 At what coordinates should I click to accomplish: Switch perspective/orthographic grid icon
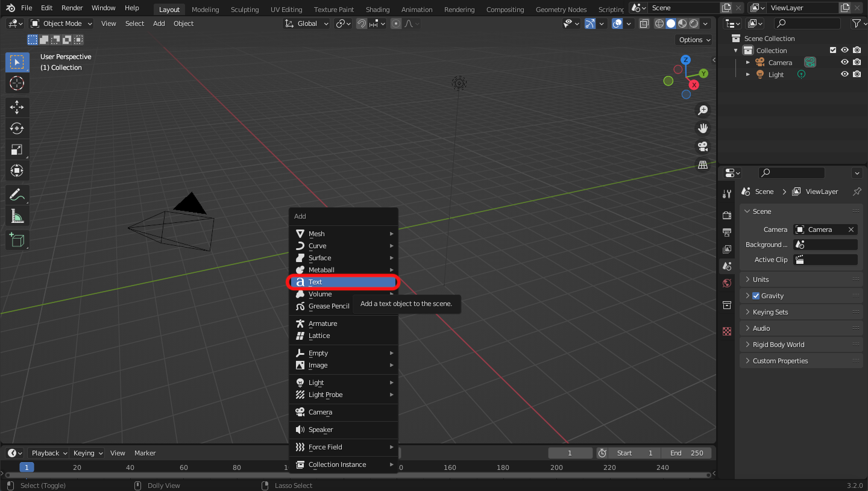[703, 164]
